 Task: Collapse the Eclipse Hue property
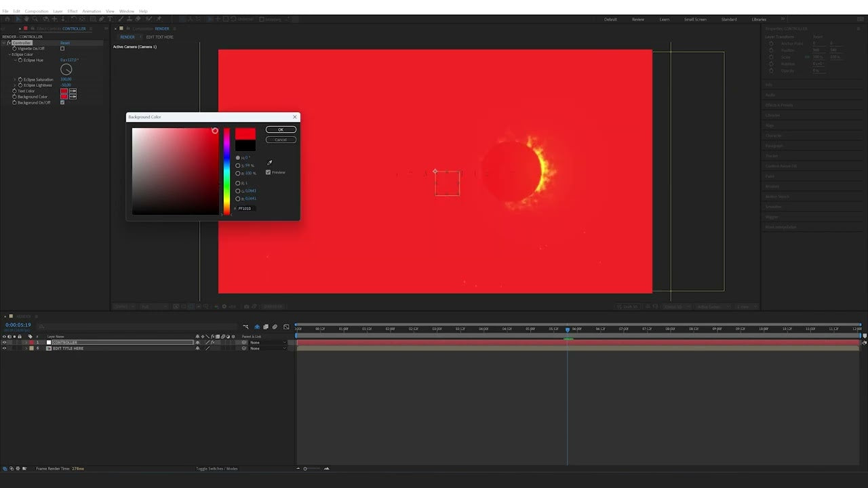tap(15, 60)
